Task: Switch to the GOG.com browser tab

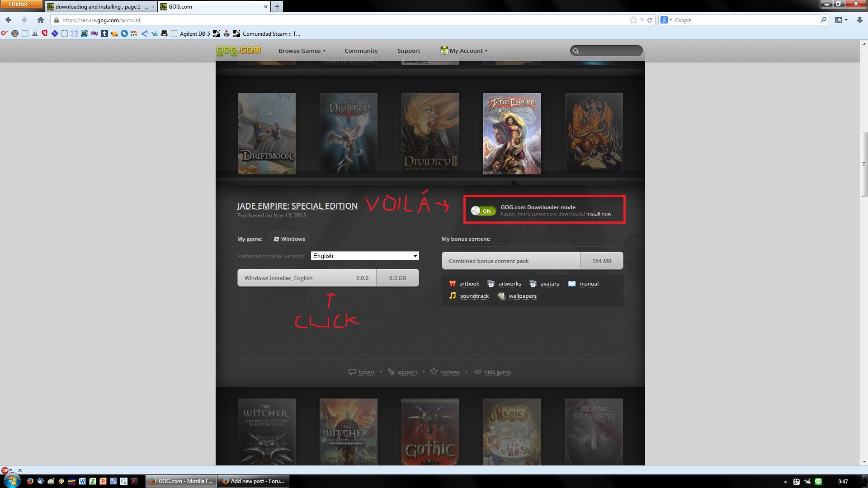Action: 214,6
